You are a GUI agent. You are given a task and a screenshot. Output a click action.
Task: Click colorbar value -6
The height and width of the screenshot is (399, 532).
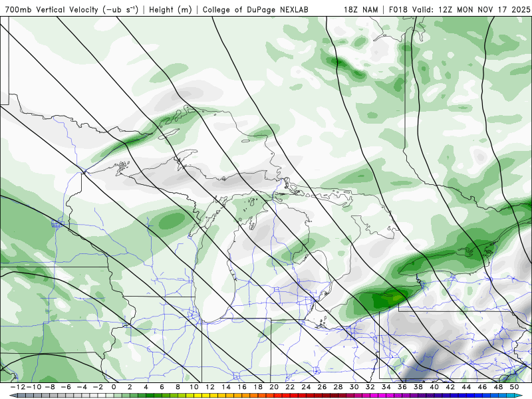[66, 387]
